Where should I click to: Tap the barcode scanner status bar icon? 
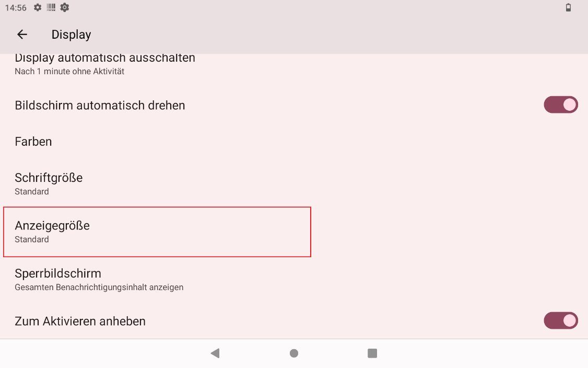coord(51,7)
